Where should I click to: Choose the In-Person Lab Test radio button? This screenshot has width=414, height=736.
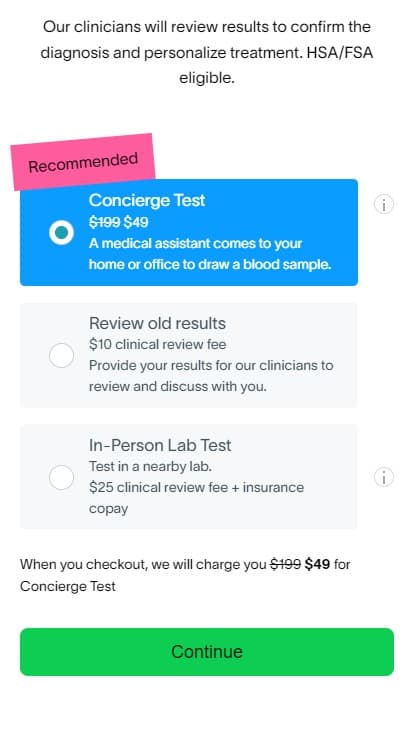[61, 477]
